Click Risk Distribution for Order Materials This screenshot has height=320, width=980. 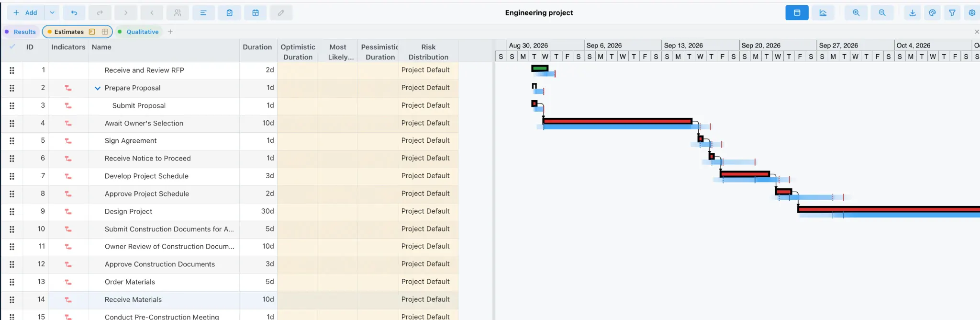(x=428, y=282)
